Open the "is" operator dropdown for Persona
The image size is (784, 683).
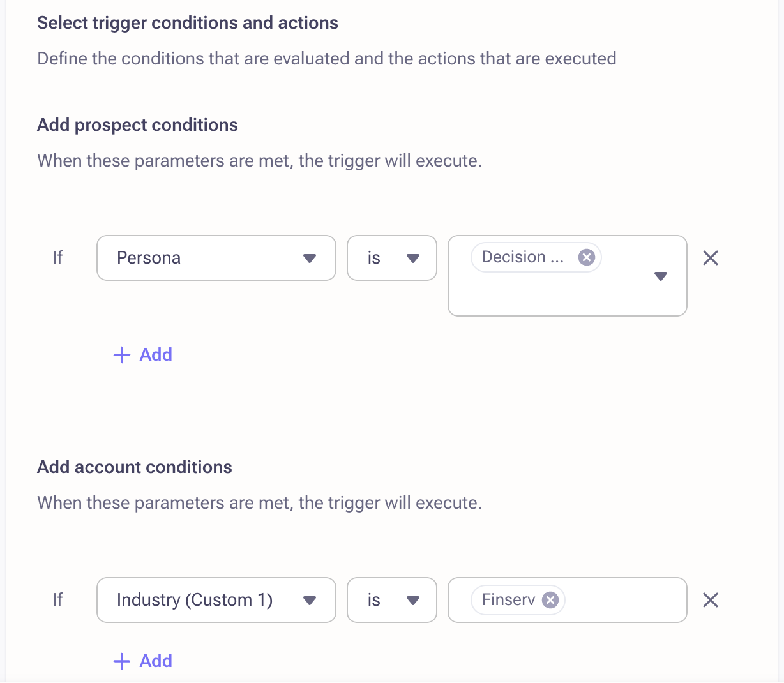tap(391, 258)
